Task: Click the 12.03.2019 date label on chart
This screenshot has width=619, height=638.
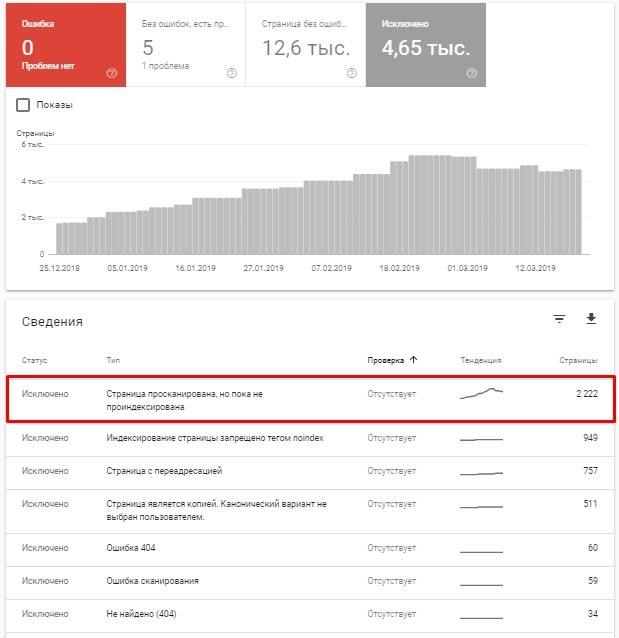Action: tap(535, 268)
